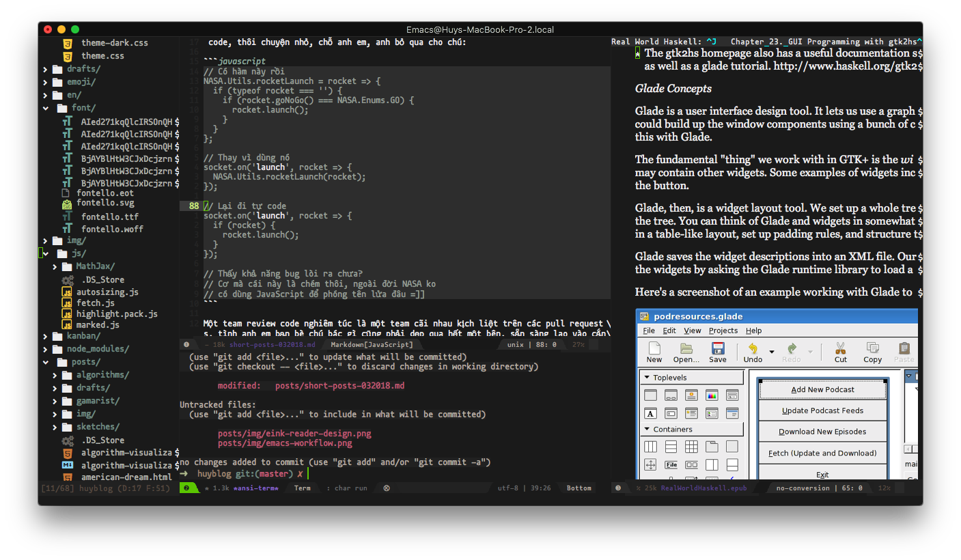The image size is (961, 560).
Task: Expand the gamarist/ folder
Action: click(55, 401)
